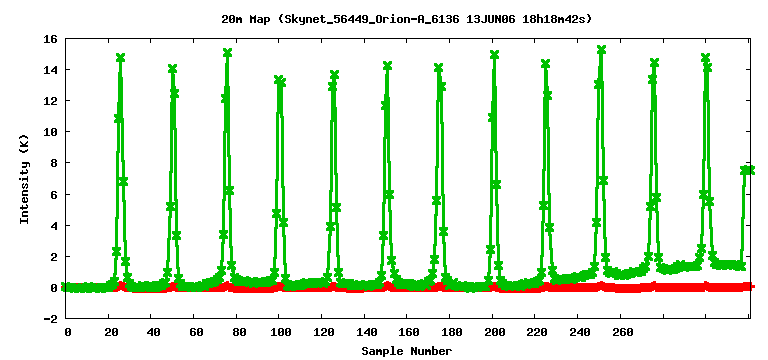This screenshot has width=768, height=360.
Task: Click the 140 tick label on sample axis
Action: [x=364, y=333]
